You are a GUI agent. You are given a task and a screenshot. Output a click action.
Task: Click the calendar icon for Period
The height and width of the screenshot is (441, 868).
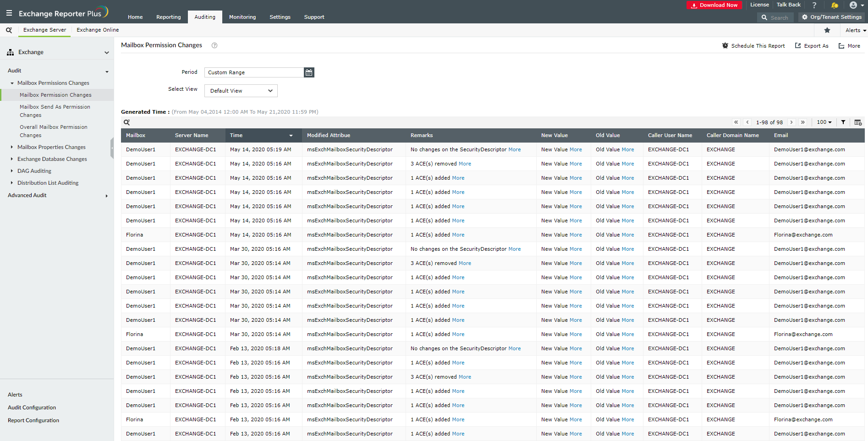click(x=309, y=72)
